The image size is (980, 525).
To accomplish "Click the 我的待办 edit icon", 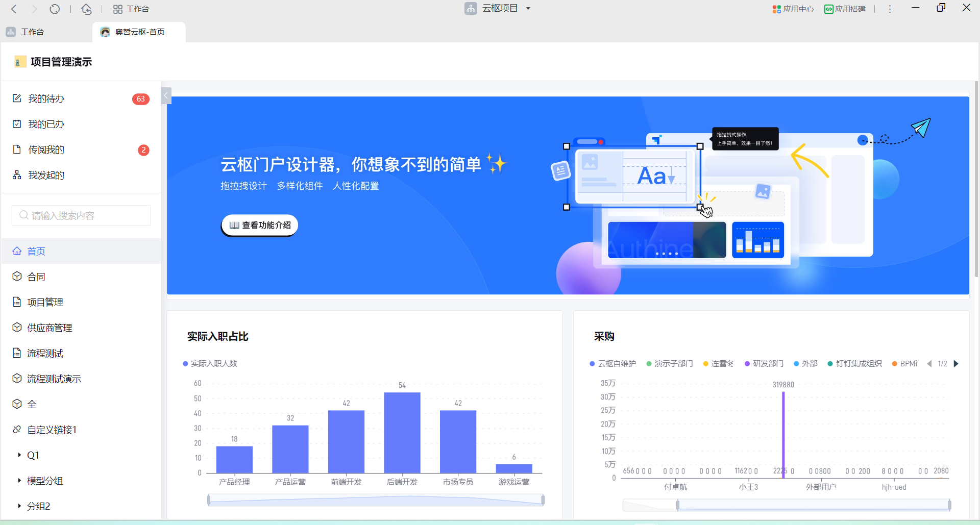I will 17,98.
